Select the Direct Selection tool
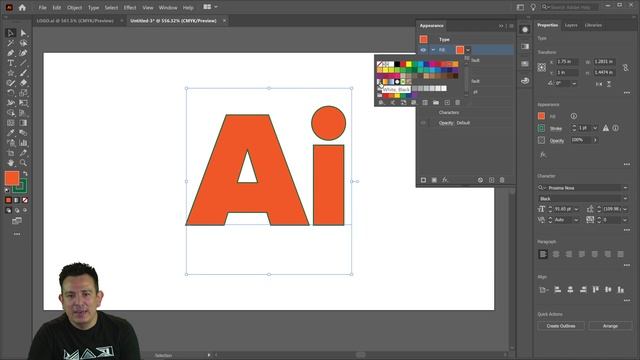Image resolution: width=640 pixels, height=360 pixels. (x=23, y=33)
